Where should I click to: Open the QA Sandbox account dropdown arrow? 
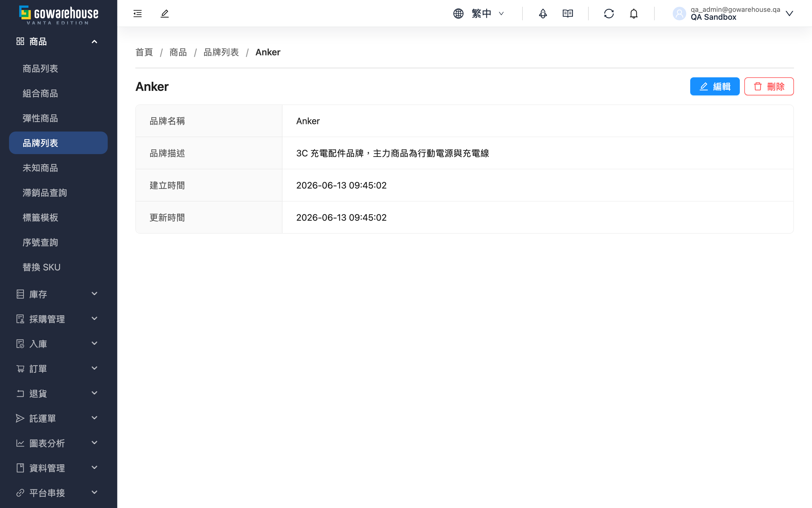789,14
